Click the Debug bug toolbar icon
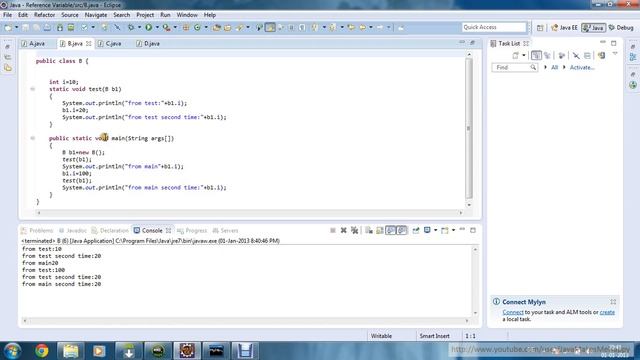Screen dimensions: 640x360 [131, 27]
